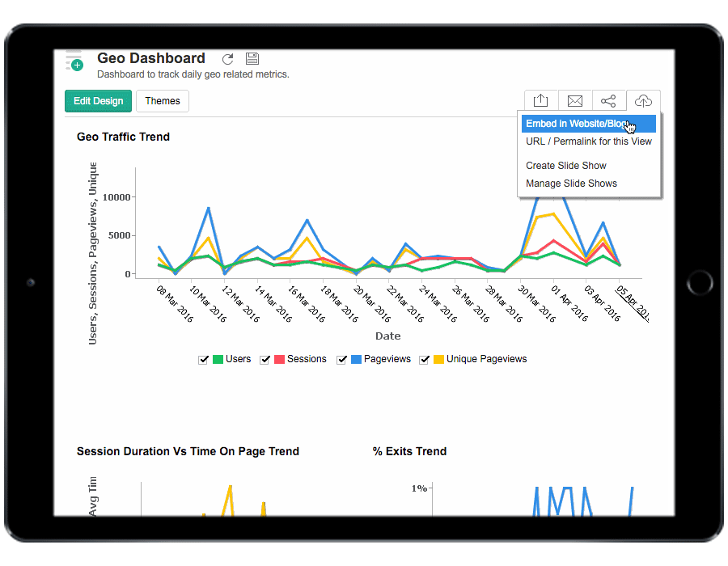Image resolution: width=728 pixels, height=566 pixels.
Task: Click the % Exits Trend chart title
Action: pyautogui.click(x=409, y=451)
